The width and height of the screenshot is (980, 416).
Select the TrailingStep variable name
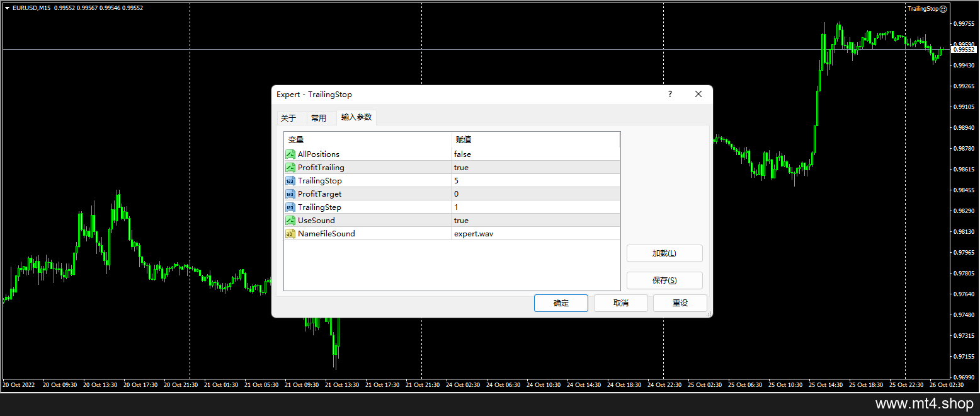[320, 207]
